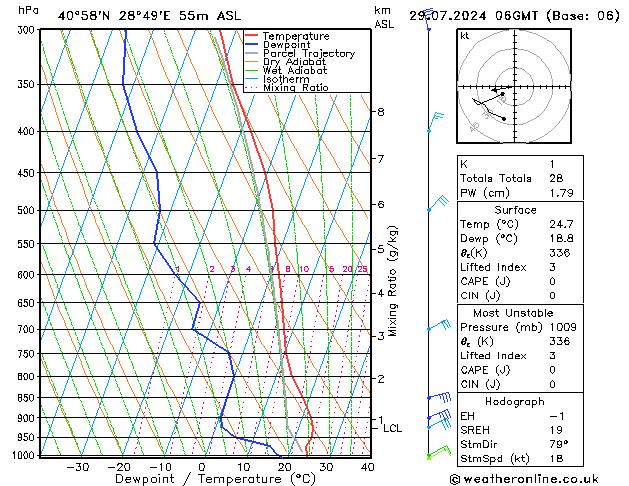Click the 'Dewpoint / Temperature (°C)' axis title

215,479
